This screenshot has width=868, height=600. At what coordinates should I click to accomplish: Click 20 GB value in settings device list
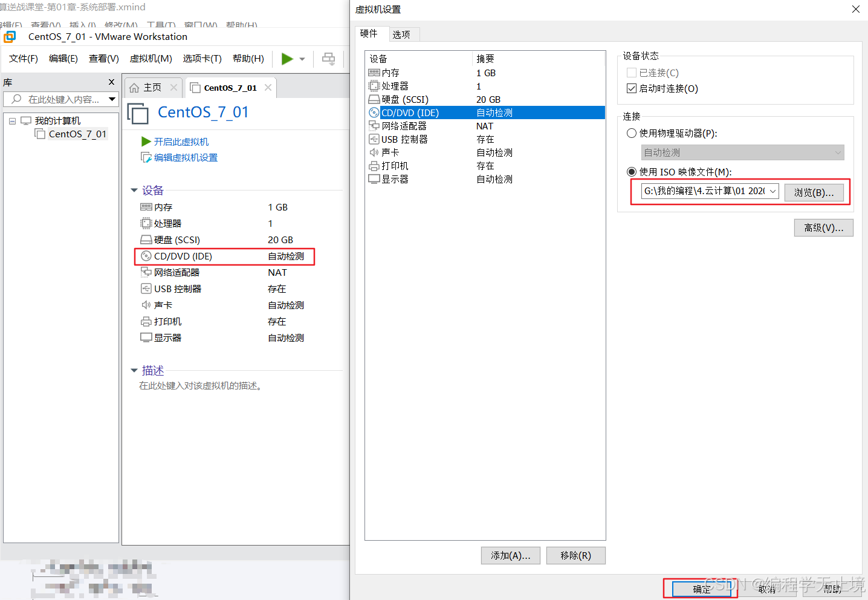pos(488,99)
